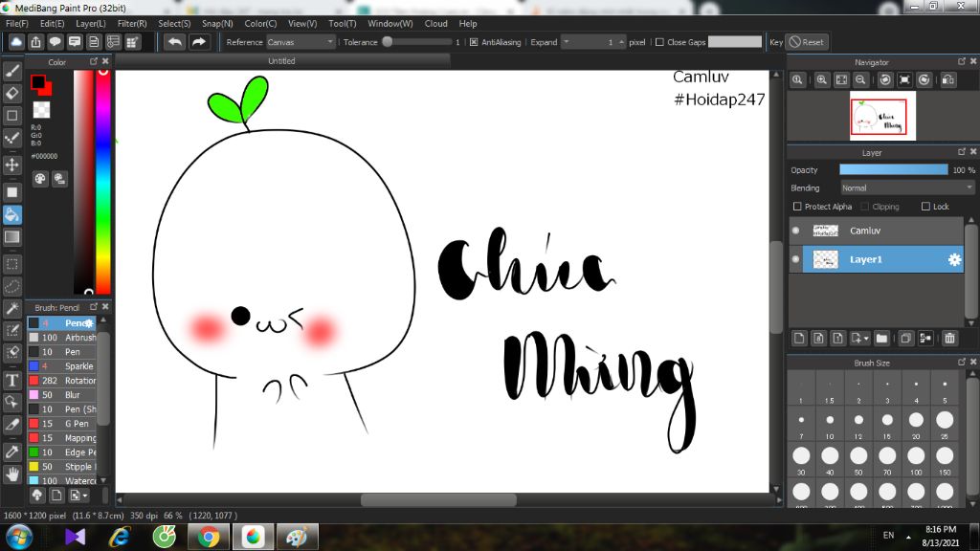Select the Blur brush
The width and height of the screenshot is (980, 551).
click(62, 395)
